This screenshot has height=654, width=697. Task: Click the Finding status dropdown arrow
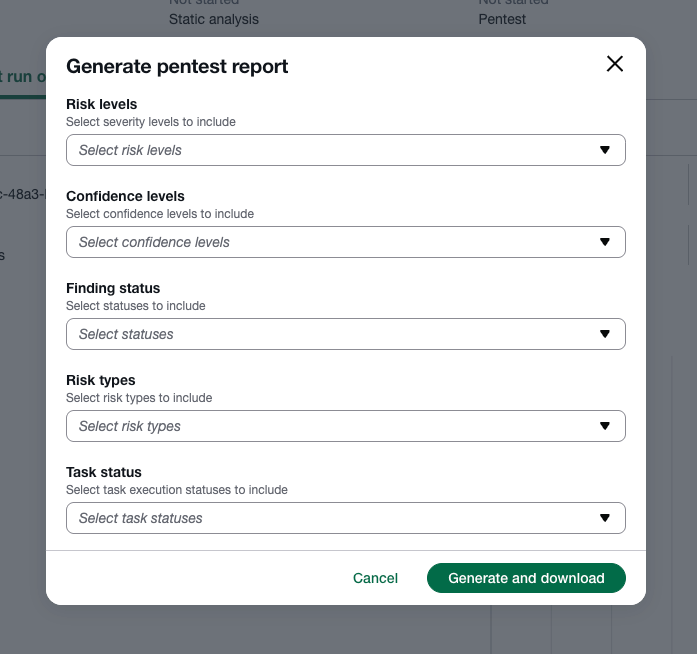604,334
